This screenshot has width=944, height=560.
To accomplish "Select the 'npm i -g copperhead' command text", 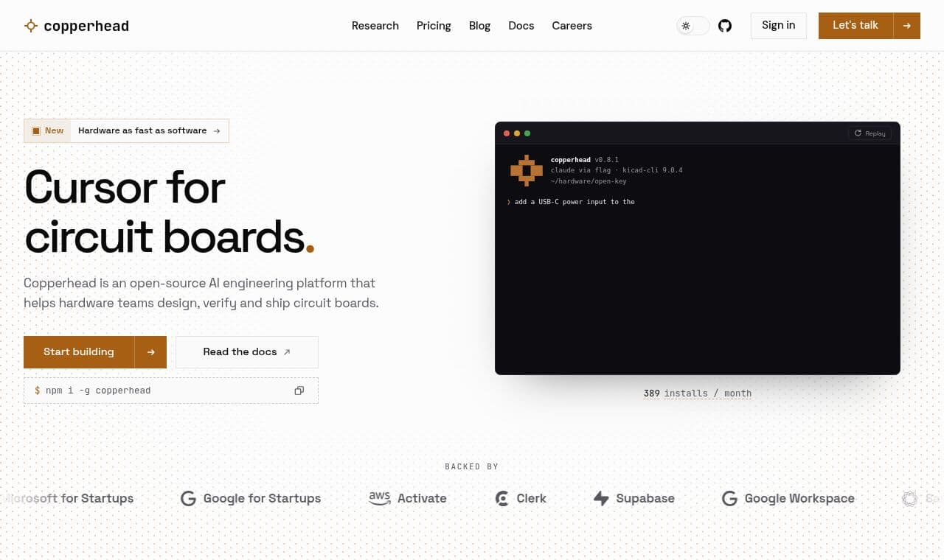I will pyautogui.click(x=98, y=391).
